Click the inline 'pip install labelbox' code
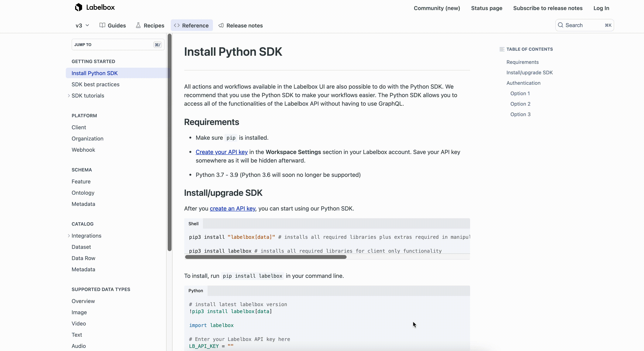The image size is (644, 351). tap(252, 276)
